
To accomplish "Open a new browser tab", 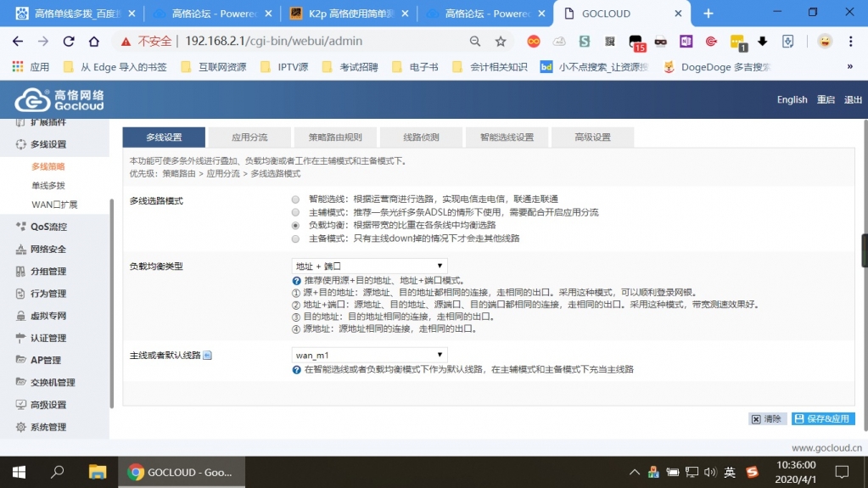I will coord(708,14).
